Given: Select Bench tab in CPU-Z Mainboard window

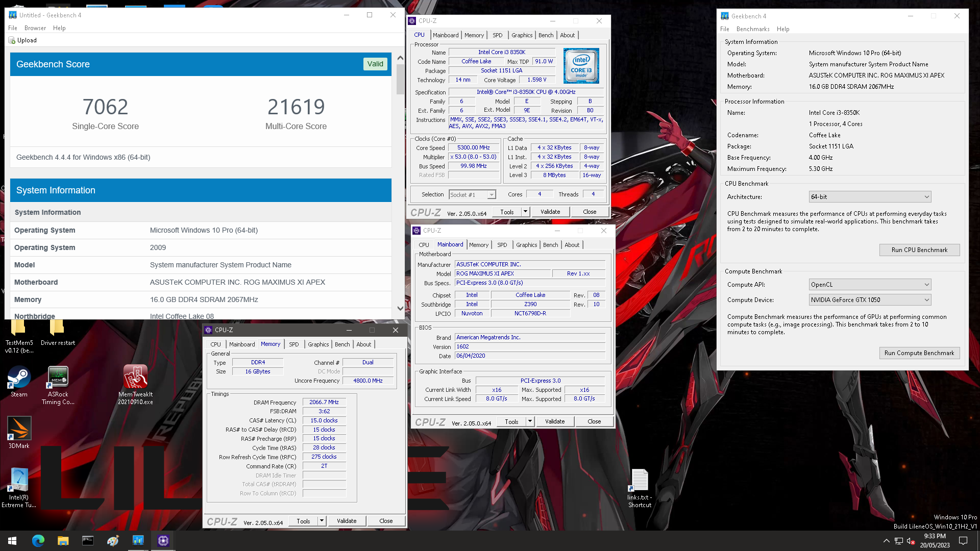Looking at the screenshot, I should 550,245.
